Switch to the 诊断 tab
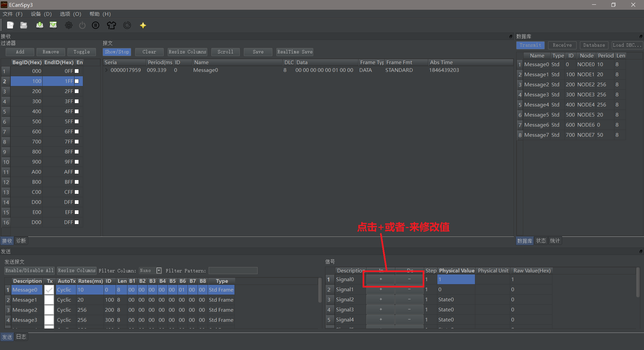 pyautogui.click(x=21, y=241)
